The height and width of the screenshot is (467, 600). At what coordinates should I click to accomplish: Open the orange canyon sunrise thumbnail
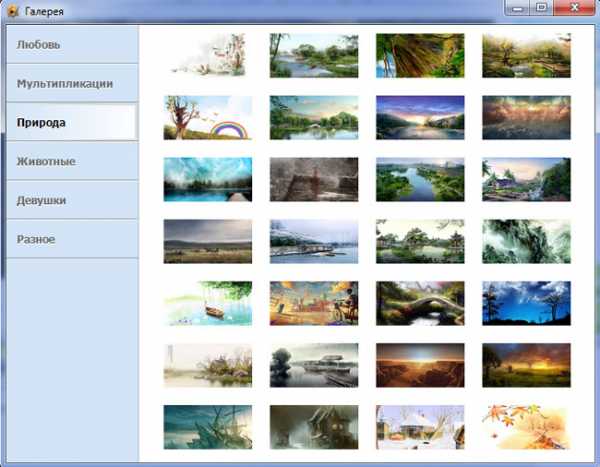pyautogui.click(x=420, y=365)
